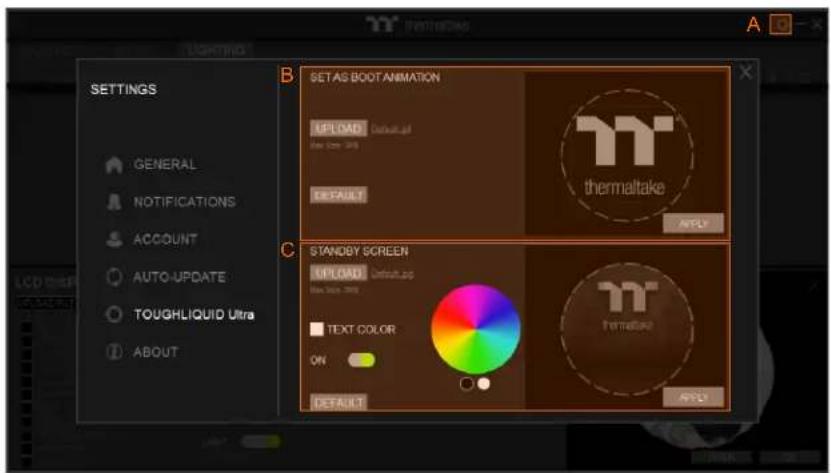This screenshot has width=831, height=473.
Task: Reset standby screen with Default button
Action: click(338, 402)
